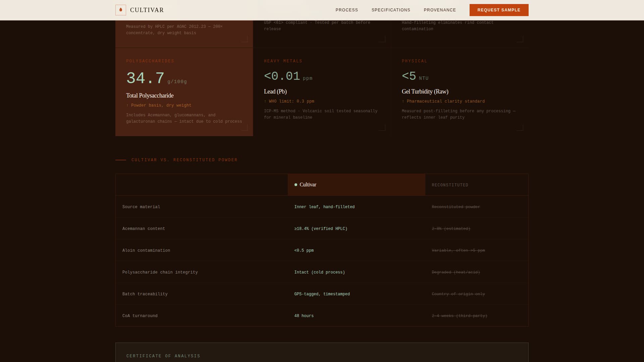Select the Gel Turbidity (Raw) card
Viewport: 644px width, 362px height.
tap(460, 92)
